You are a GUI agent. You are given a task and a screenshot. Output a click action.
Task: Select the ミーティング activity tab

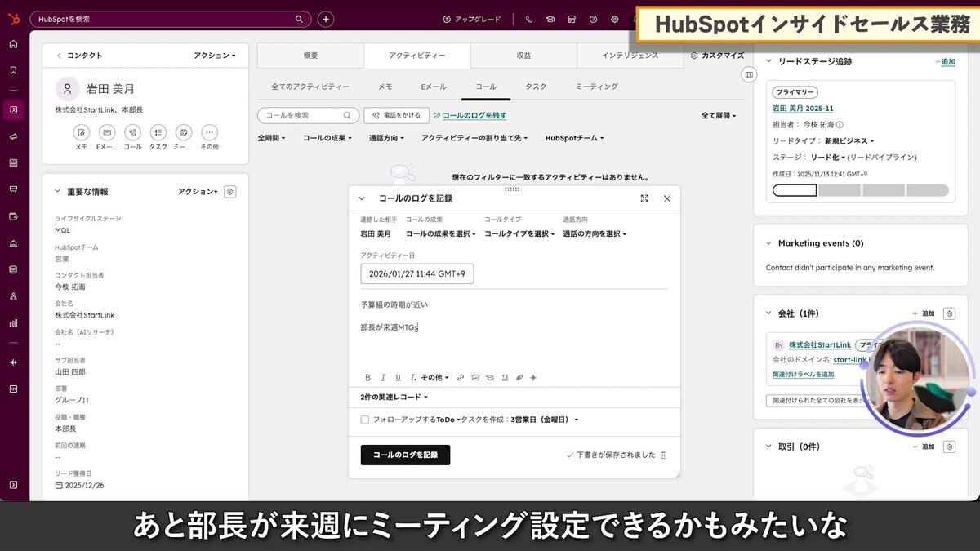click(595, 85)
